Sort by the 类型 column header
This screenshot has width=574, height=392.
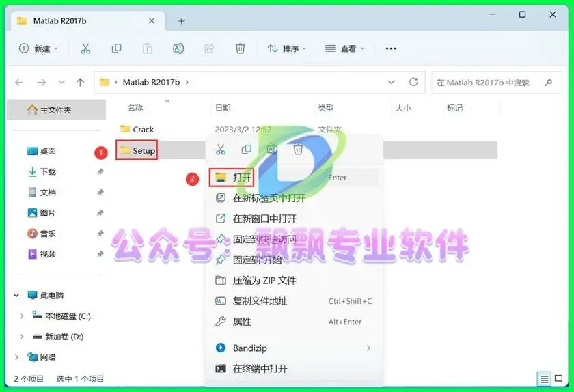point(326,108)
